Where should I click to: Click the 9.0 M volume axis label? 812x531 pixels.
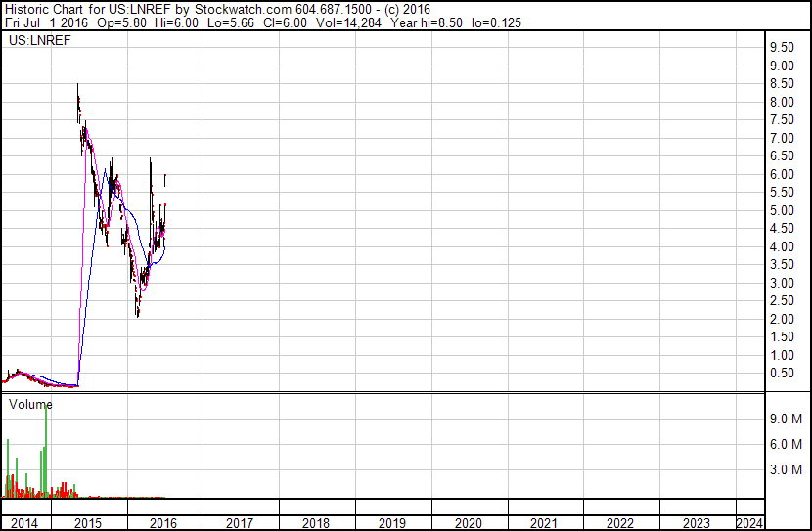click(786, 419)
